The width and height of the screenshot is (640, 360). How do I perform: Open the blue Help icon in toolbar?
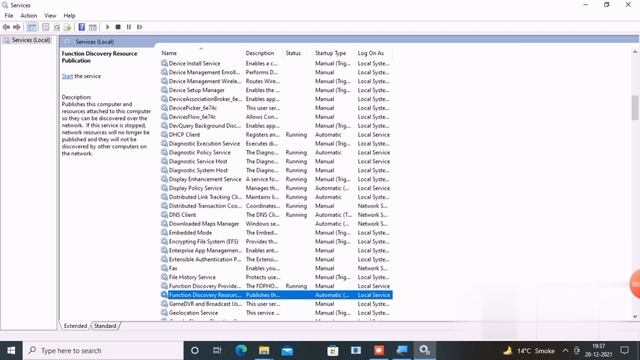(x=82, y=27)
